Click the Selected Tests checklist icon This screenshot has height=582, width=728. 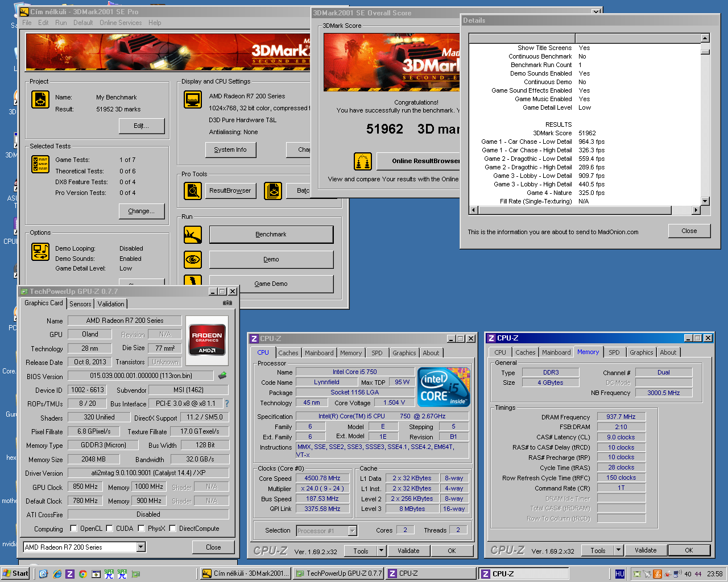pos(40,164)
